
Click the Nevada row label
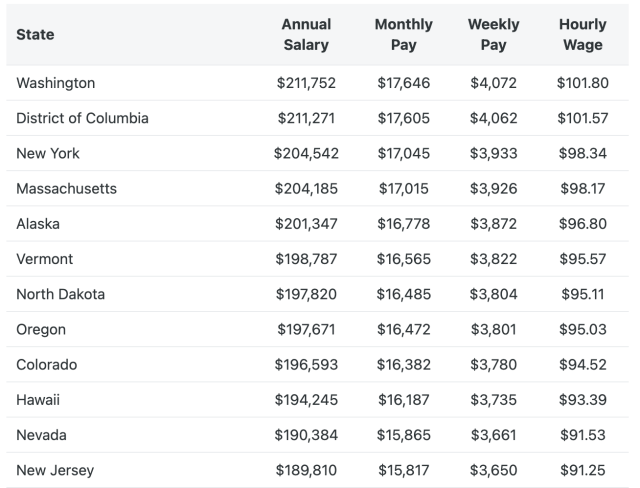pyautogui.click(x=41, y=435)
